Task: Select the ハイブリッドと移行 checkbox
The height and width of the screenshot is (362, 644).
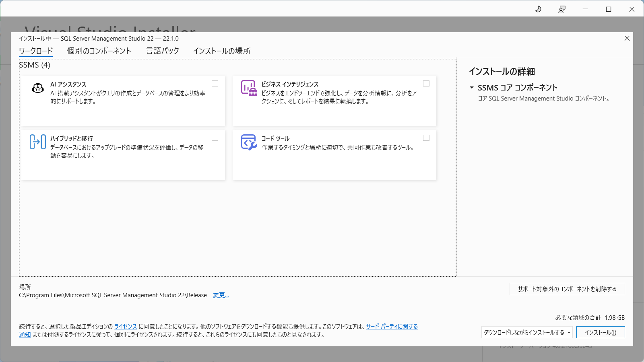Action: click(215, 138)
